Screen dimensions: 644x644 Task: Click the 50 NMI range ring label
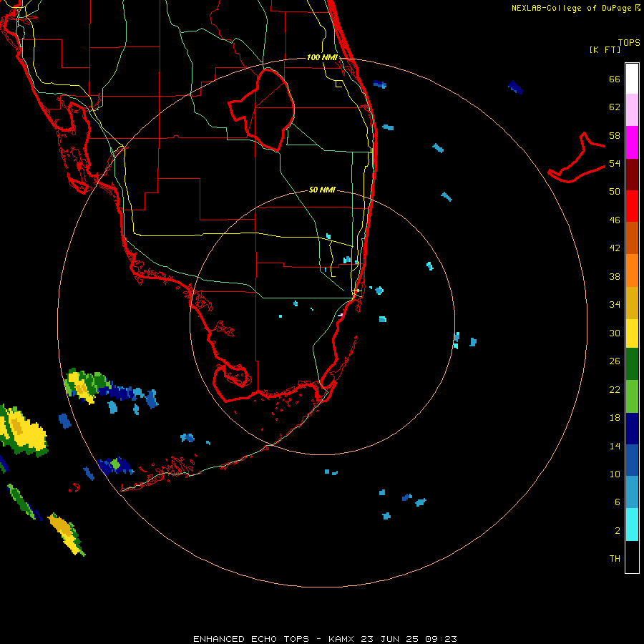coord(322,190)
